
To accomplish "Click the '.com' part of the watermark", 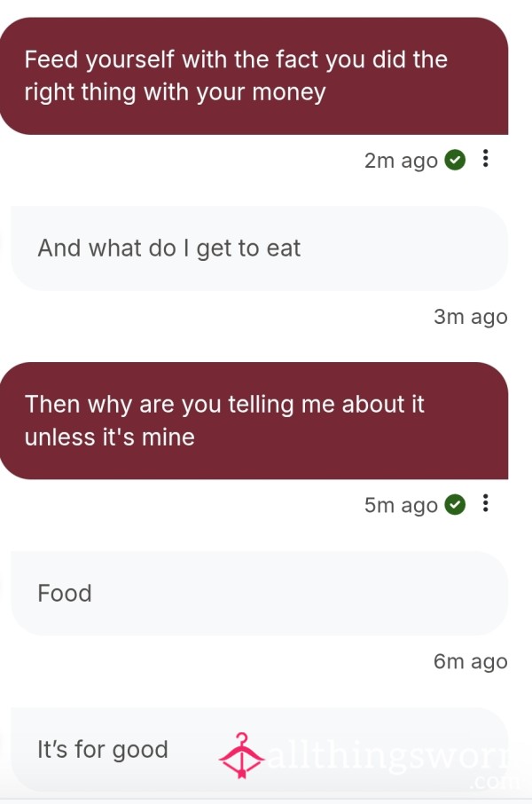I will (x=494, y=782).
